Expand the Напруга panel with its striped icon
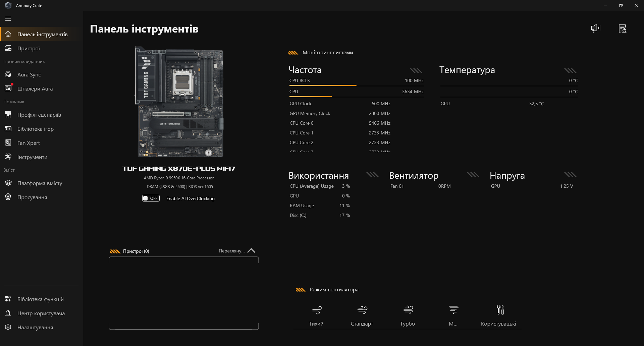Screen dimensions: 644x346 (x=571, y=175)
